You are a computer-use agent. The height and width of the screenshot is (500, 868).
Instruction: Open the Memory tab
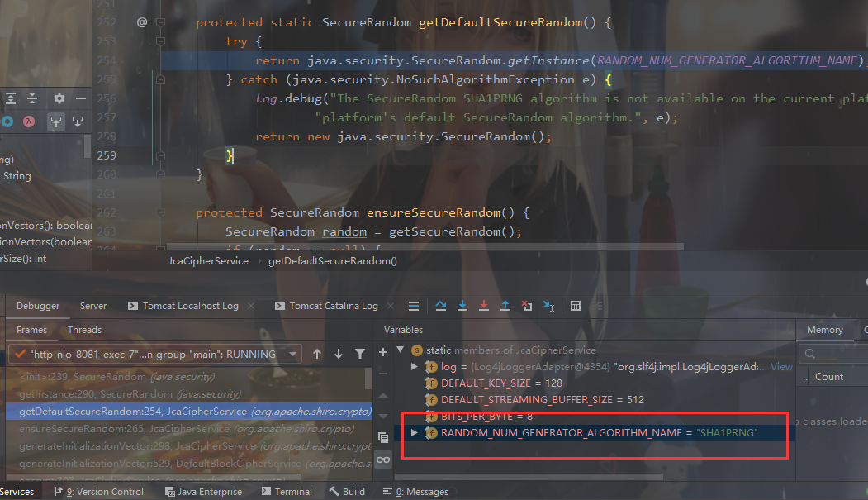point(825,330)
